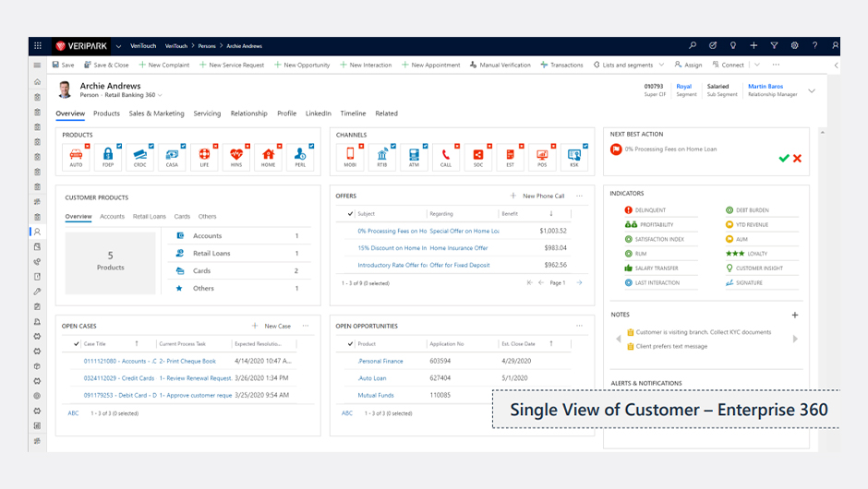Switch to the Products tab
Viewport: 868px width, 489px height.
point(106,113)
